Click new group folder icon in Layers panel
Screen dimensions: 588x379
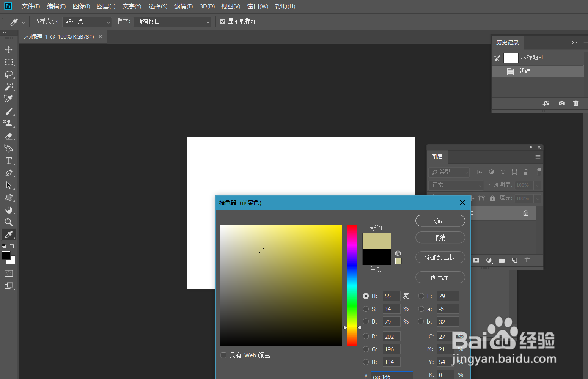coord(502,260)
